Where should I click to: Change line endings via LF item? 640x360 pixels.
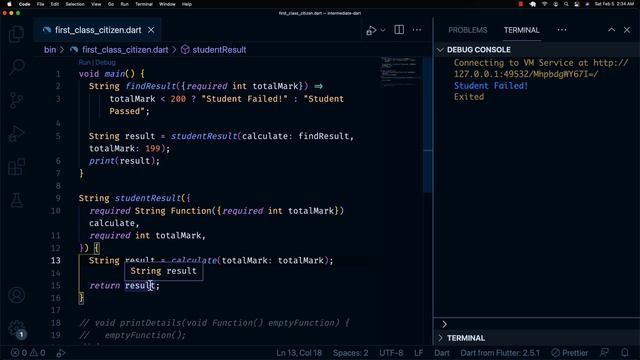tap(418, 353)
